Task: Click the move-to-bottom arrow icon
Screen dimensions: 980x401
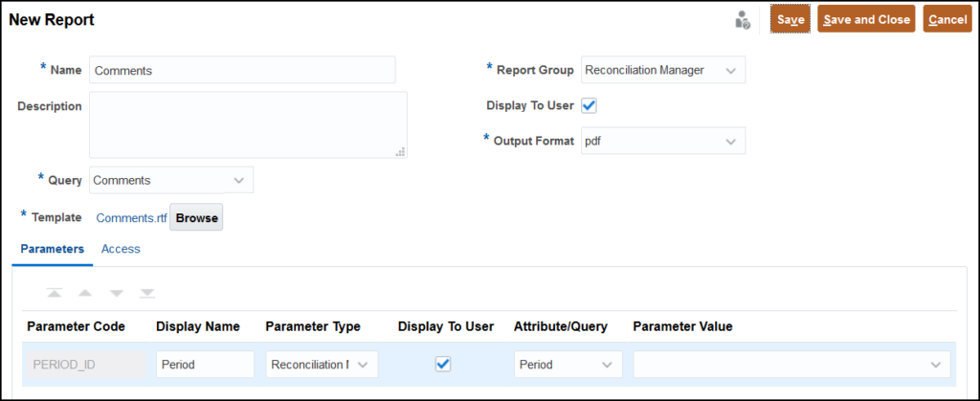Action: click(147, 293)
